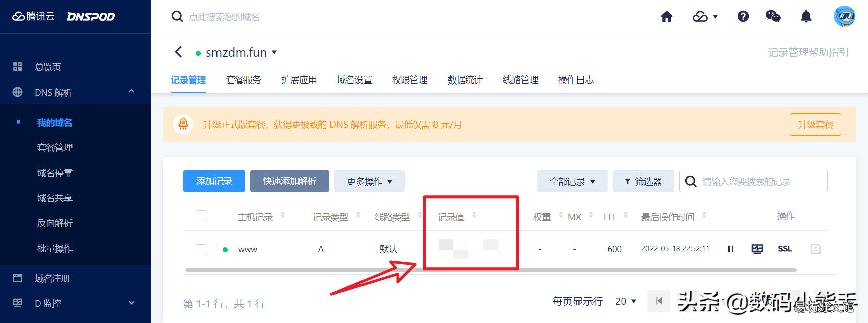Viewport: 868px width, 323px height.
Task: Expand the D 监控 sidebar section
Action: [131, 303]
